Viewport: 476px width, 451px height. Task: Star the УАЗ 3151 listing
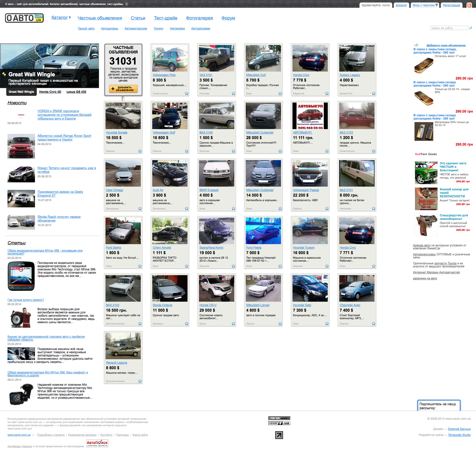(x=233, y=94)
